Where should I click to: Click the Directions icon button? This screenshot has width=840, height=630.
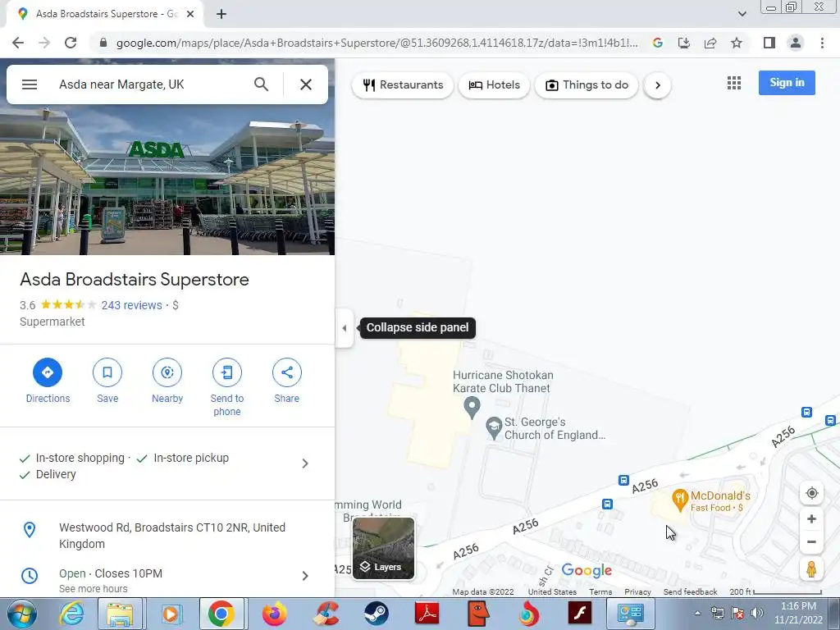48,372
